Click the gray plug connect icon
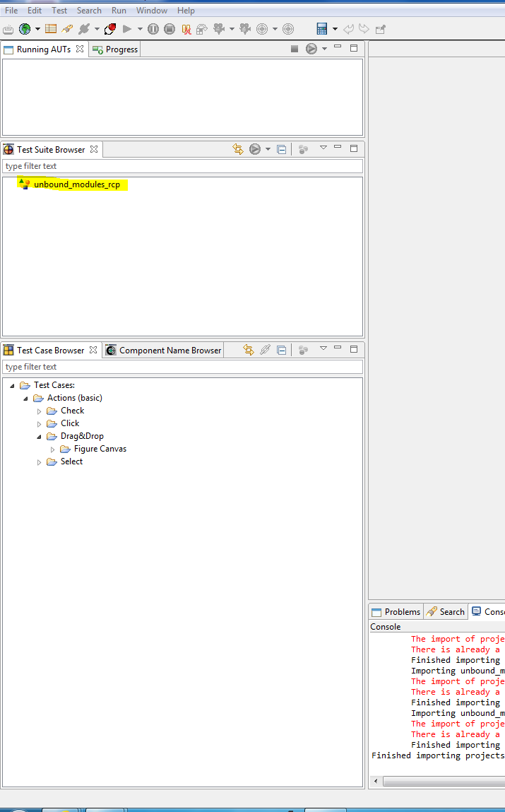The width and height of the screenshot is (505, 812). [84, 29]
